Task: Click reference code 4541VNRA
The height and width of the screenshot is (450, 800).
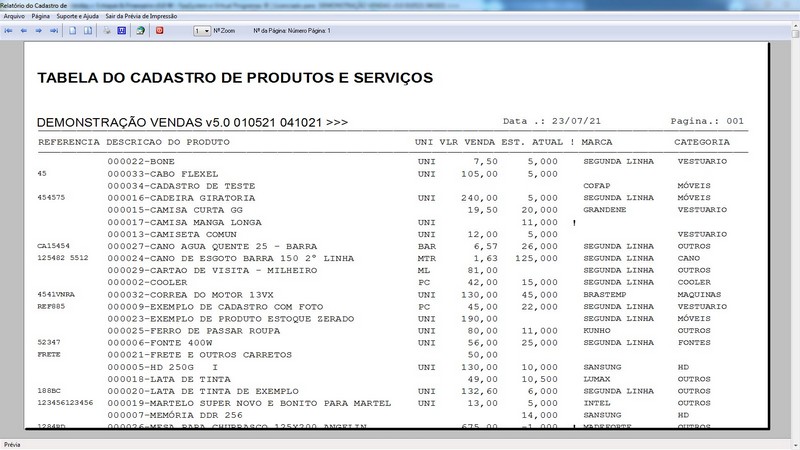Action: click(x=56, y=294)
